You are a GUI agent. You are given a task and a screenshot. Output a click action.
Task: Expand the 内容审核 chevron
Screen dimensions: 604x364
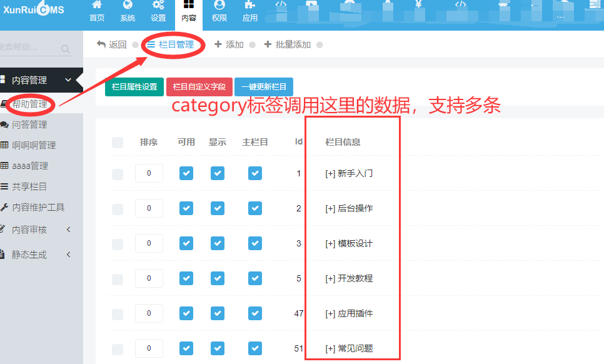[68, 230]
